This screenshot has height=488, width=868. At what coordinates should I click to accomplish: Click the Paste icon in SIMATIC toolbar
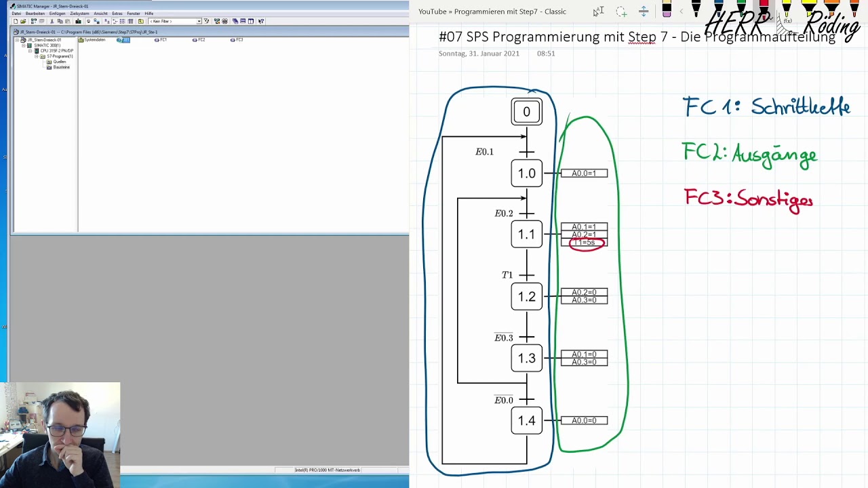click(x=68, y=21)
